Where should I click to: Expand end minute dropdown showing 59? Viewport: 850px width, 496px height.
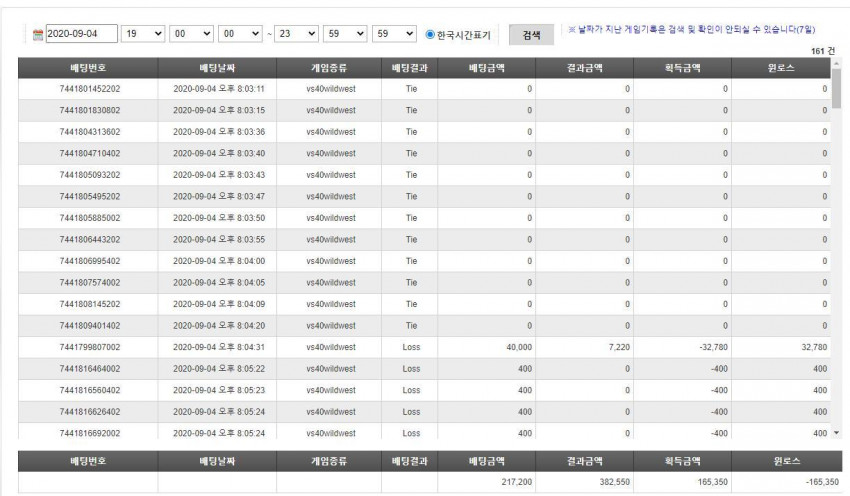coord(345,34)
